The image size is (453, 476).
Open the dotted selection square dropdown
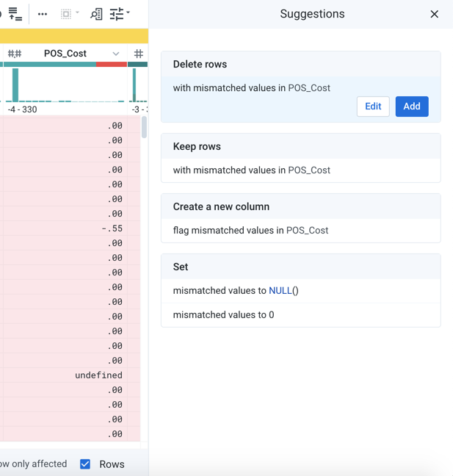click(70, 14)
